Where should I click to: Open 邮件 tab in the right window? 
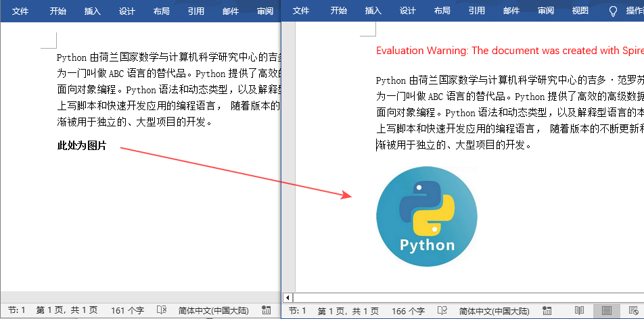pos(511,11)
